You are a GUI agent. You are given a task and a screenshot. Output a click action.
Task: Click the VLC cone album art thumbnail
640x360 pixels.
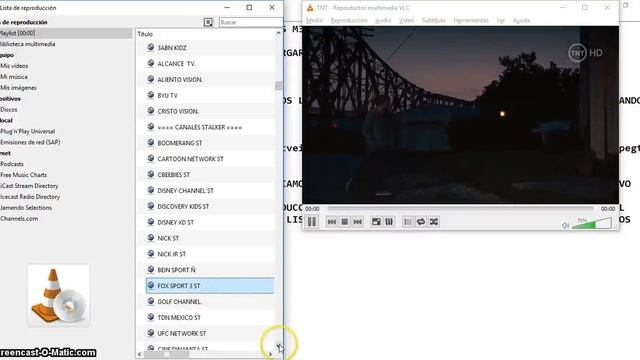click(59, 295)
